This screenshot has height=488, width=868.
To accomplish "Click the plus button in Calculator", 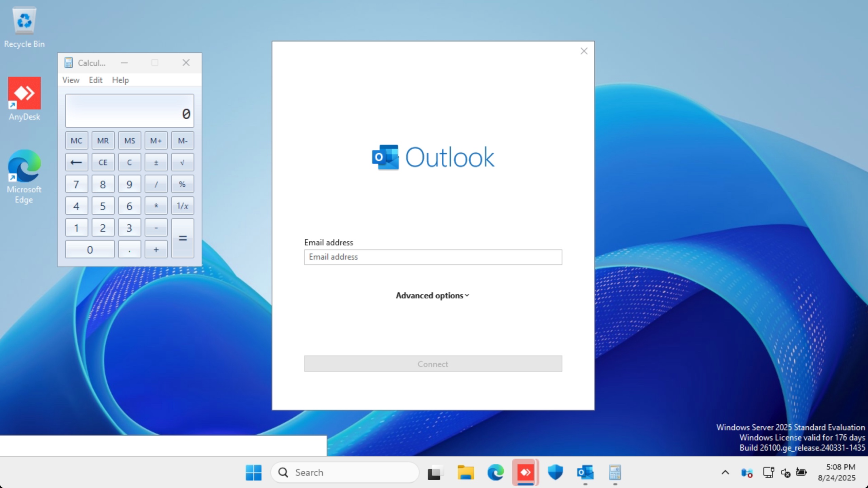I will click(156, 249).
